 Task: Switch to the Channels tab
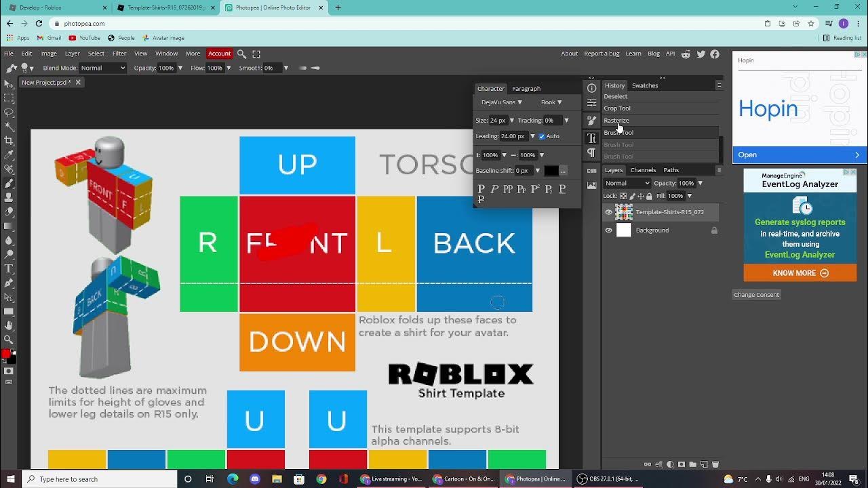pos(643,170)
